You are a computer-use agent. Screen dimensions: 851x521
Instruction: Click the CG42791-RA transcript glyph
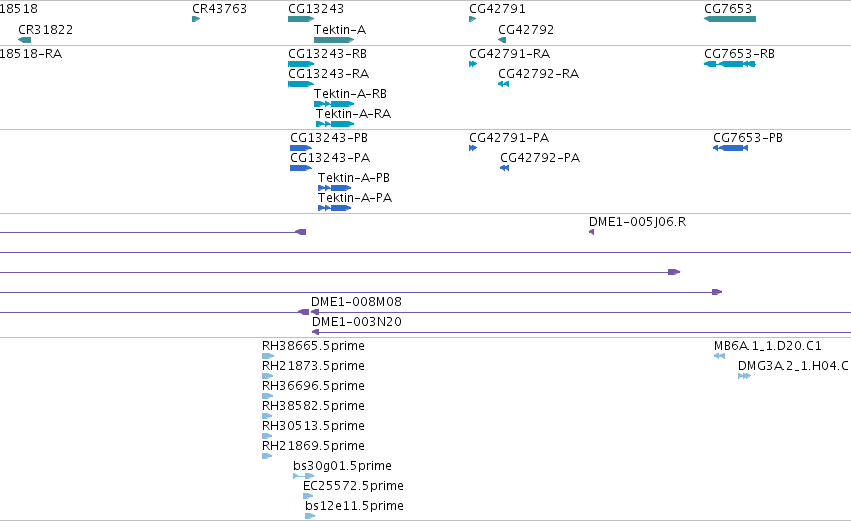473,64
